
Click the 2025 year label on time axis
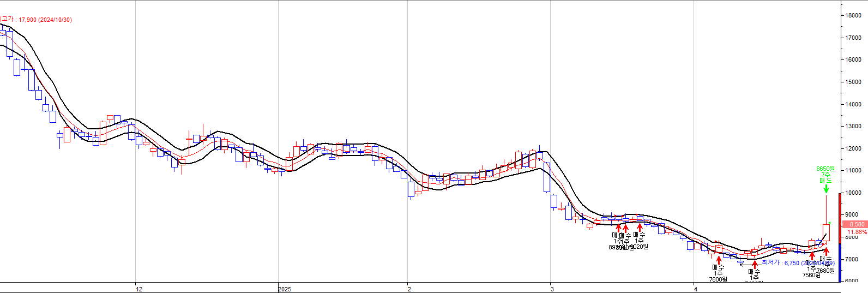pyautogui.click(x=285, y=289)
